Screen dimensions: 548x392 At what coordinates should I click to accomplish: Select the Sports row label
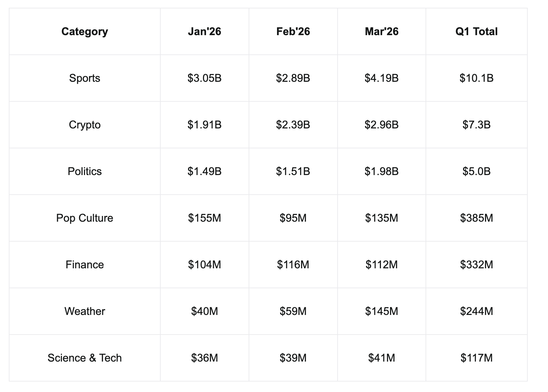pyautogui.click(x=85, y=78)
